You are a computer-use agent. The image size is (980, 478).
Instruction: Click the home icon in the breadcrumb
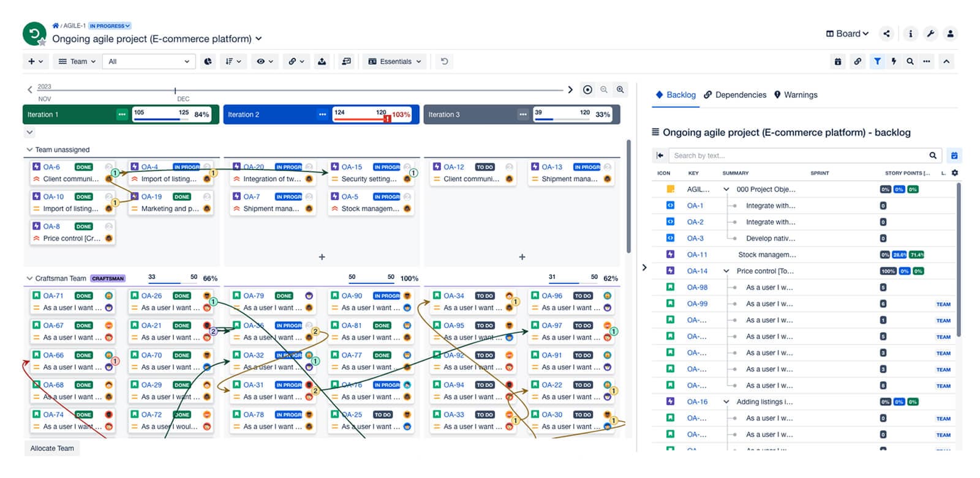pyautogui.click(x=56, y=26)
